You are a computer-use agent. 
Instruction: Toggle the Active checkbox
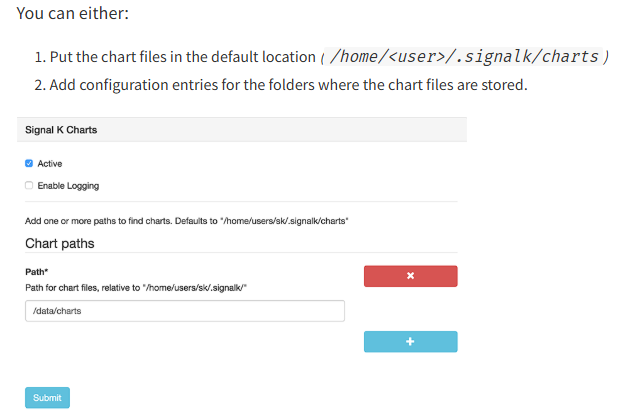tap(29, 163)
